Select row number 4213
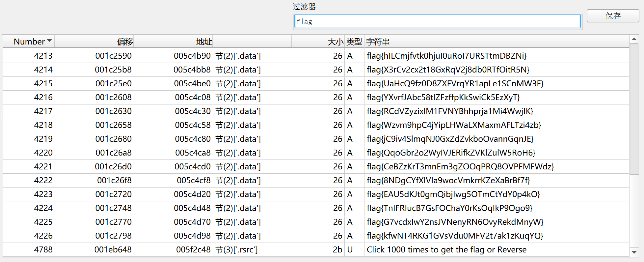Screen dimensions: 644x262 [x=43, y=56]
